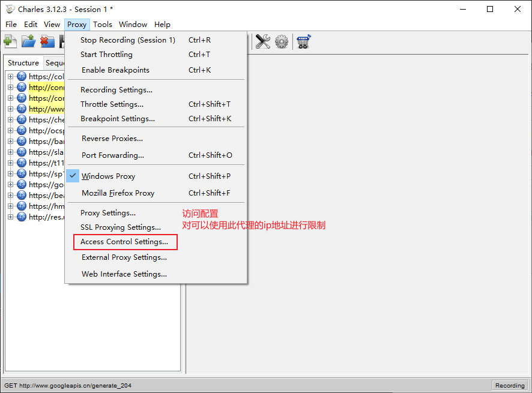Viewport: 532px width, 393px height.
Task: Click globe icon of http://res. host
Action: (x=22, y=217)
